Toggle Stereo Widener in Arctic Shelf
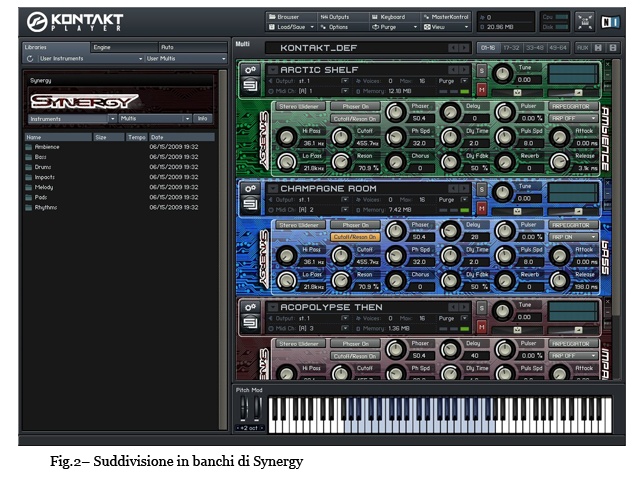640x480 pixels. [x=299, y=107]
